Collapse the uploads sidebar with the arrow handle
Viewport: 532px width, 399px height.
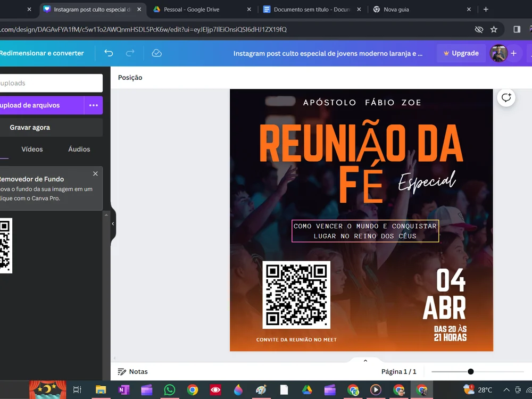pyautogui.click(x=113, y=224)
